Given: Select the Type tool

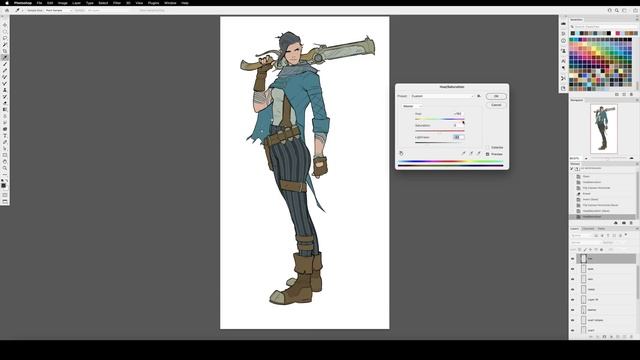Looking at the screenshot, I should pyautogui.click(x=5, y=136).
